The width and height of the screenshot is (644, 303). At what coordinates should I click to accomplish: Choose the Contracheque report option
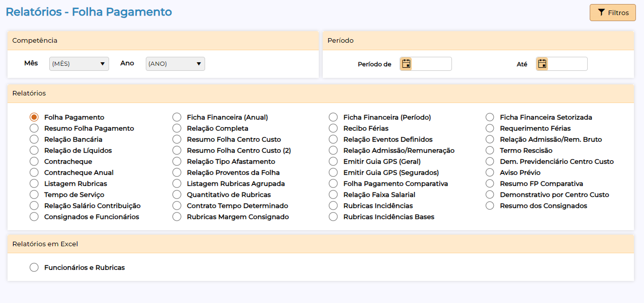[x=34, y=161]
